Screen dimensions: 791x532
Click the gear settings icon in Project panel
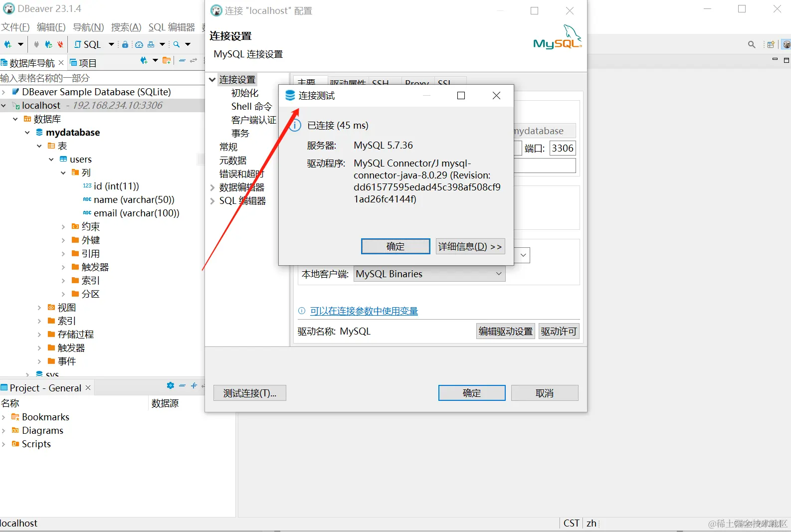[x=171, y=386]
